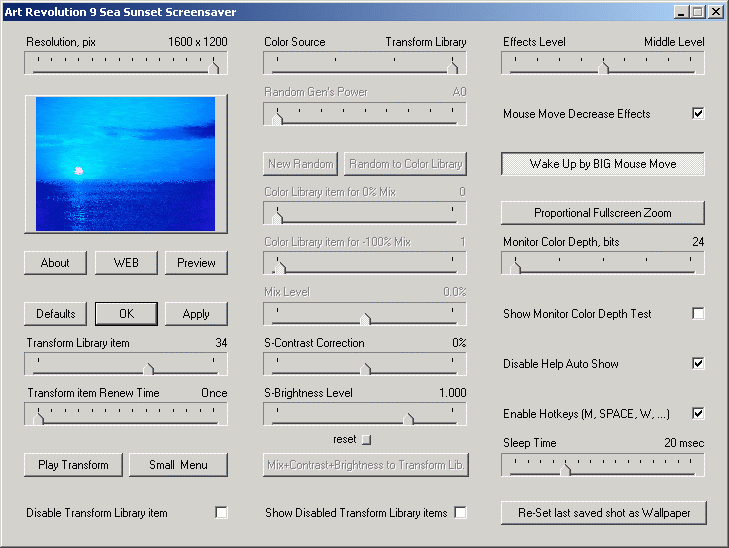Minimize the Art Revolution window

coord(681,12)
